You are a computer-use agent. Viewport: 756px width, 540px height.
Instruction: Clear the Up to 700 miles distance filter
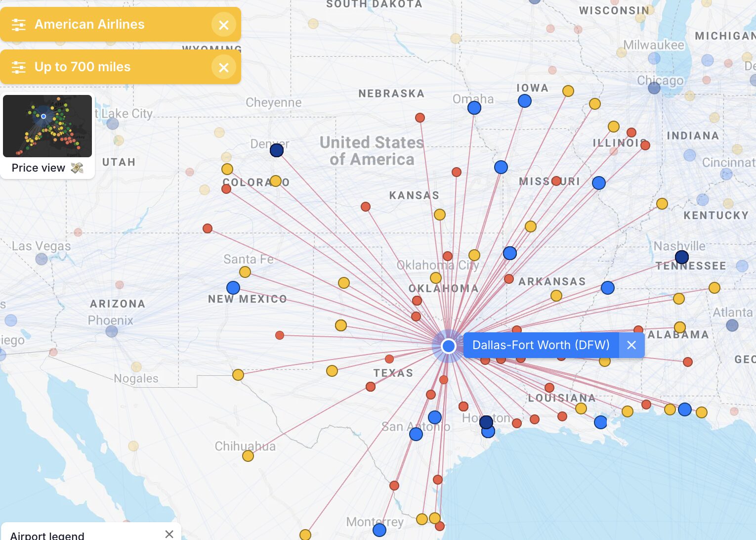224,67
